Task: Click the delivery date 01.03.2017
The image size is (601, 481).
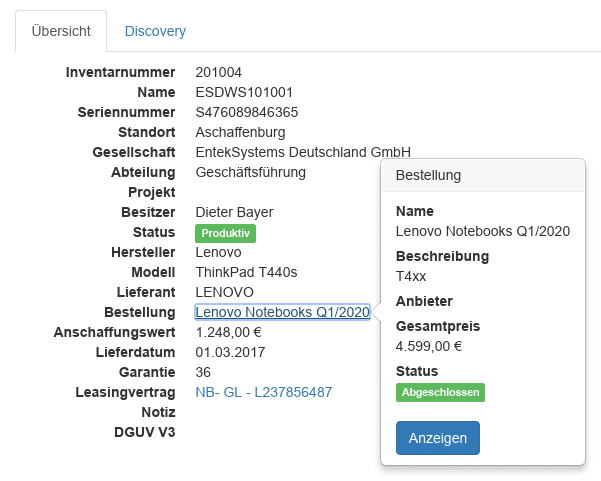Action: 230,352
